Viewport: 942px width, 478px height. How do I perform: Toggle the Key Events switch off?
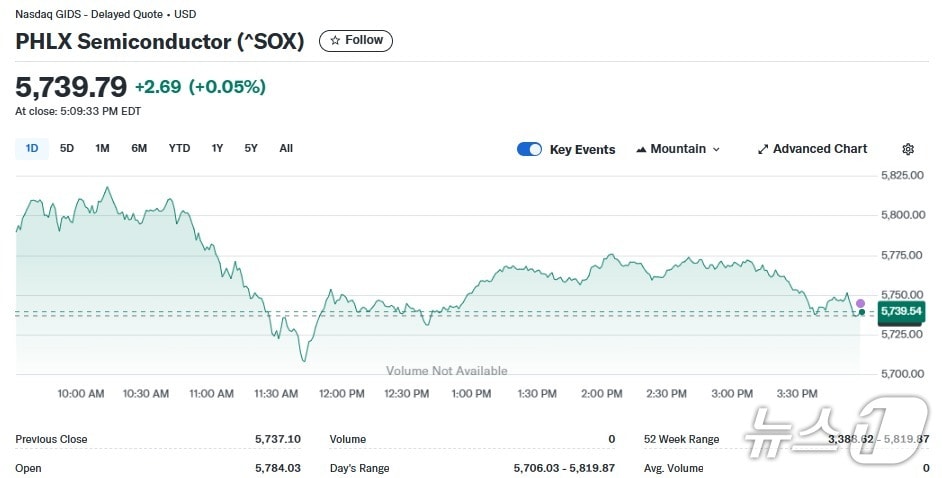pos(529,149)
